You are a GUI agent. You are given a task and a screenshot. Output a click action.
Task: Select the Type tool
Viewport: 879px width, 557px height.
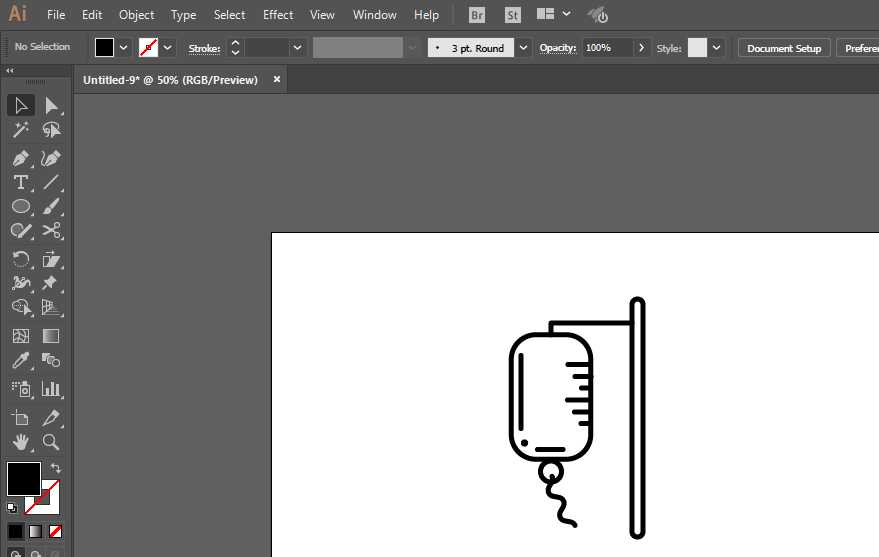20,182
